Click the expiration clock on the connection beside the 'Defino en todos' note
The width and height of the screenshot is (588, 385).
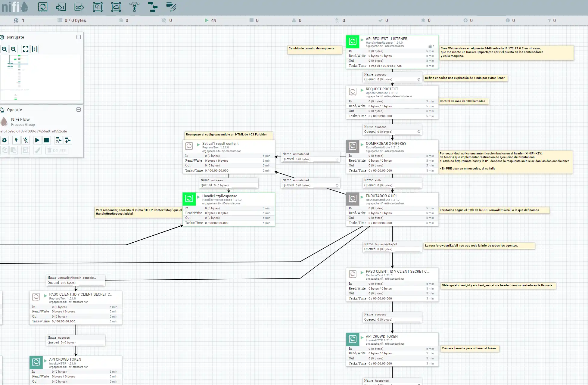418,79
